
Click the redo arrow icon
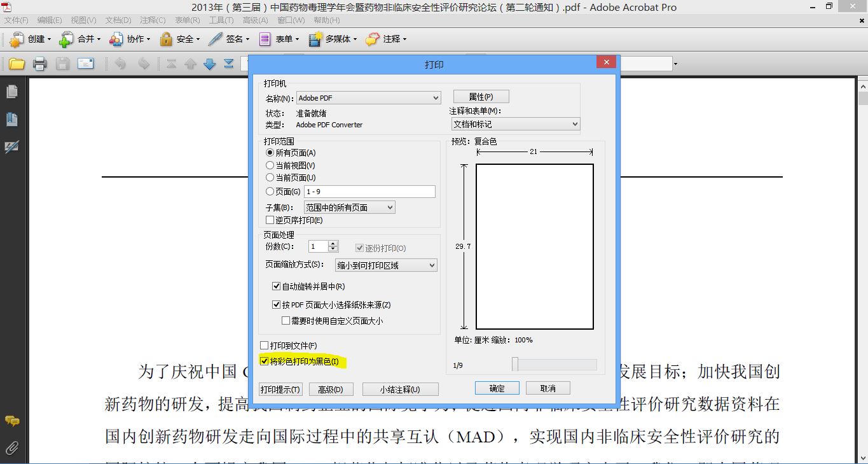coord(144,64)
